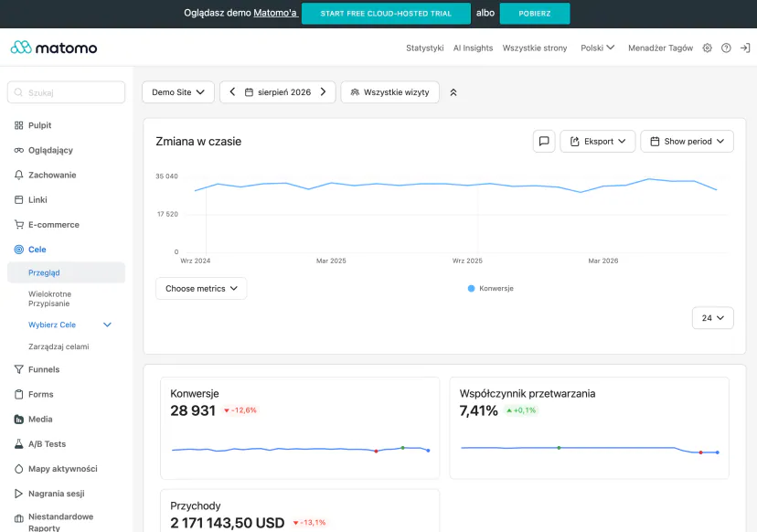
Task: Open the 24 periods count dropdown
Action: (x=712, y=318)
